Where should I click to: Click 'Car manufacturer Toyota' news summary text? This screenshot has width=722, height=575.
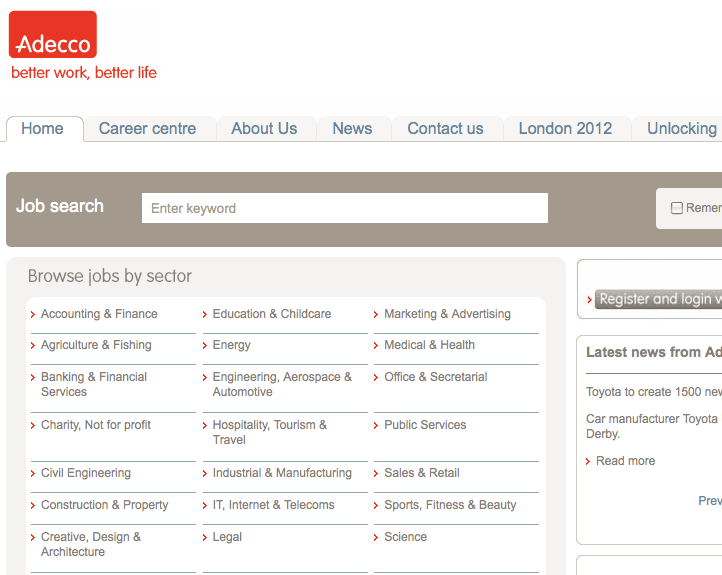coord(654,426)
